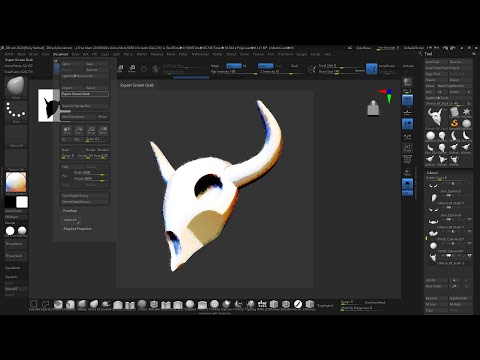The image size is (480, 360).
Task: Toggle the Zadd mode button
Action: [266, 66]
